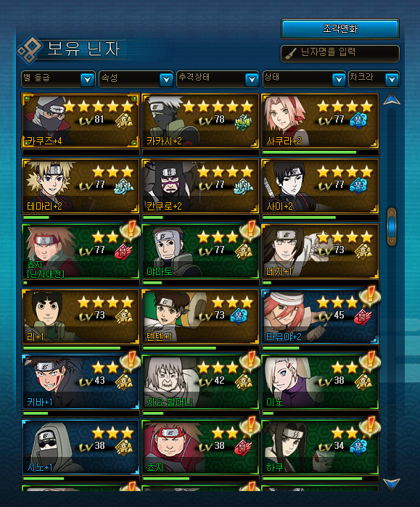Click the fire attribute badge on 초지 [닌자대전]

[123, 252]
